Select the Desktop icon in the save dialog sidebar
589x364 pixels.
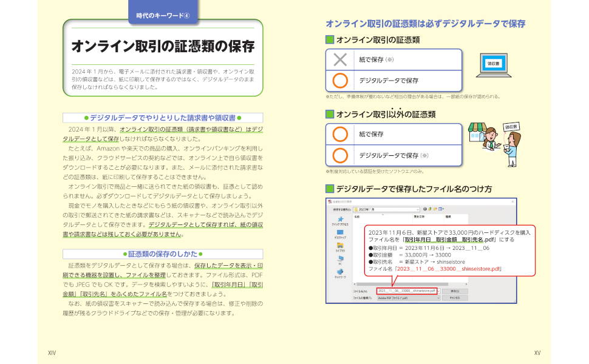pyautogui.click(x=340, y=232)
